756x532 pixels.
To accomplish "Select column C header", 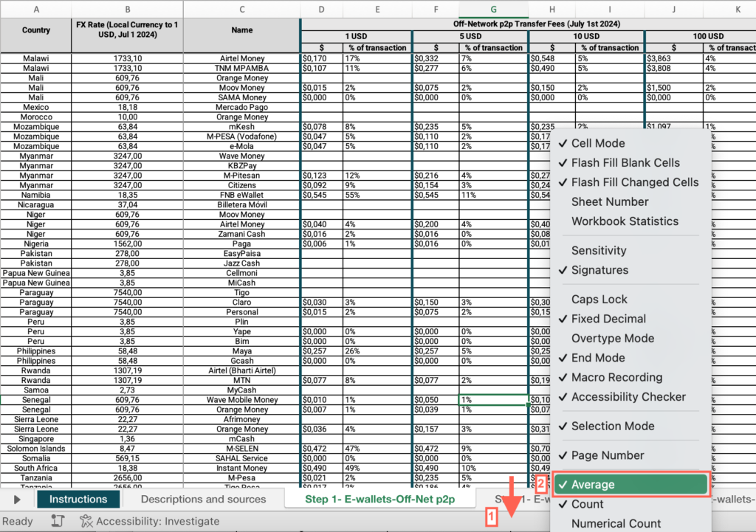I will click(241, 9).
